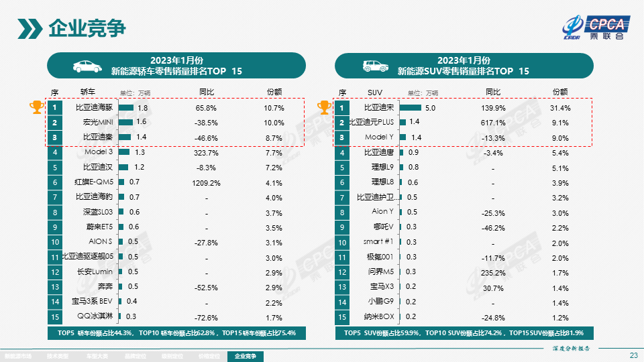Click the CPCA logo in the header
Screen dimensions: 644x362
coord(596,27)
